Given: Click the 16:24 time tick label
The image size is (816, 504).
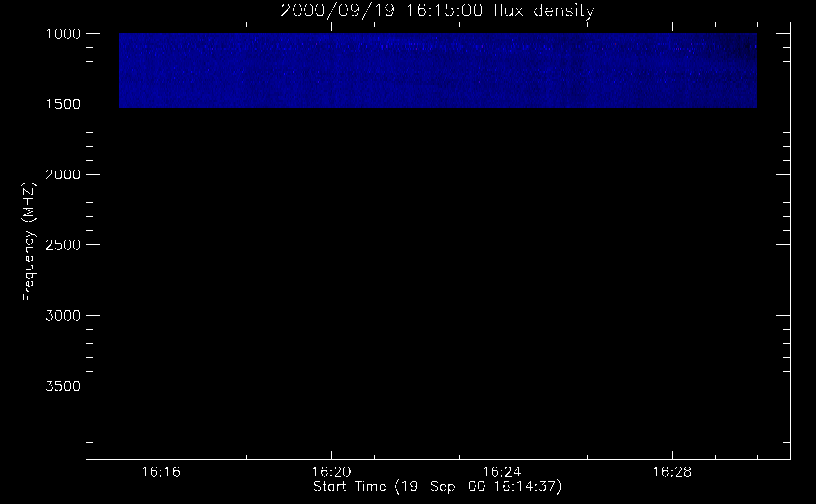Looking at the screenshot, I should 502,472.
